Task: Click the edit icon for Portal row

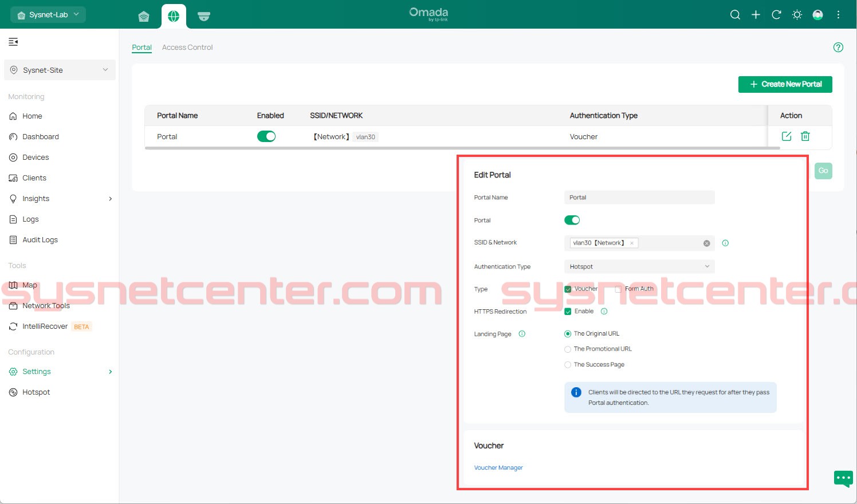Action: click(787, 136)
